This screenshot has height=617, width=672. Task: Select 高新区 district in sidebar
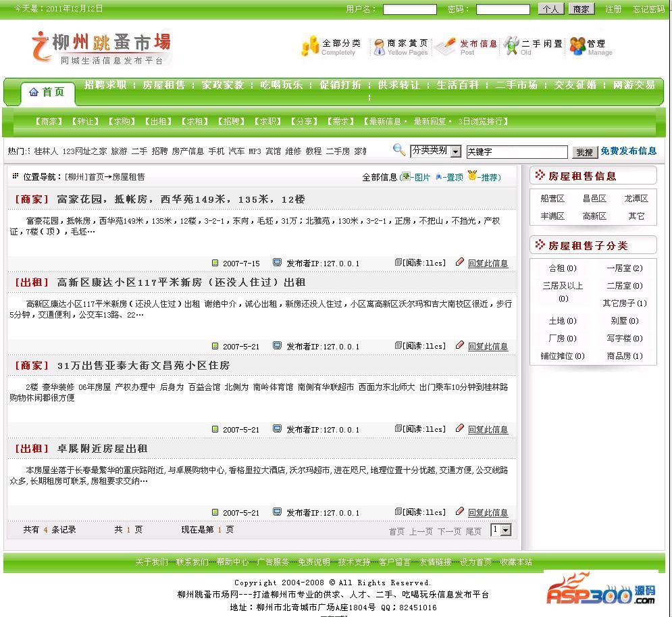click(x=594, y=216)
